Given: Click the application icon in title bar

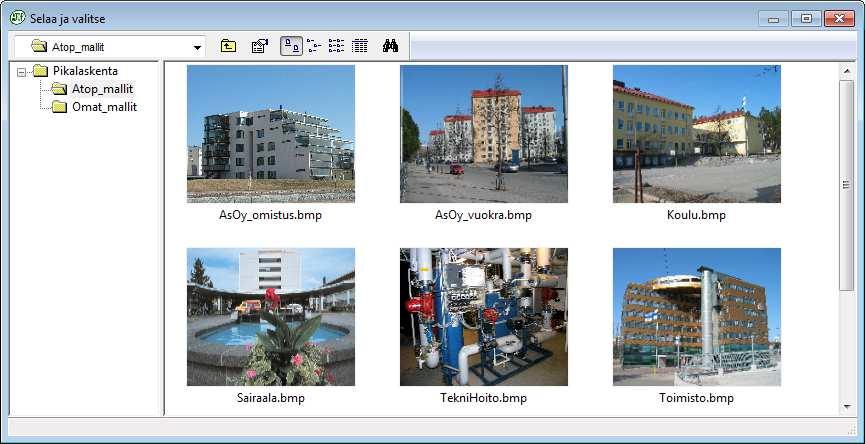Looking at the screenshot, I should [x=18, y=18].
